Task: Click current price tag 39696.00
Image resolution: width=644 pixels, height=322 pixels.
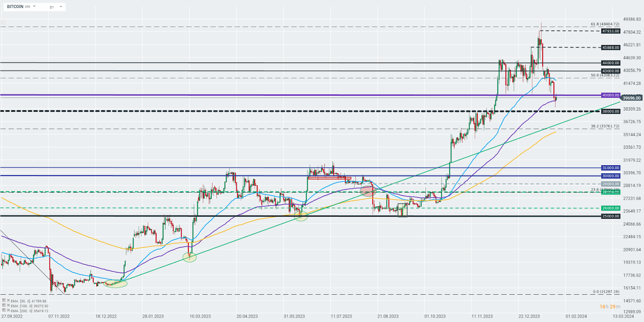Action: (631, 98)
